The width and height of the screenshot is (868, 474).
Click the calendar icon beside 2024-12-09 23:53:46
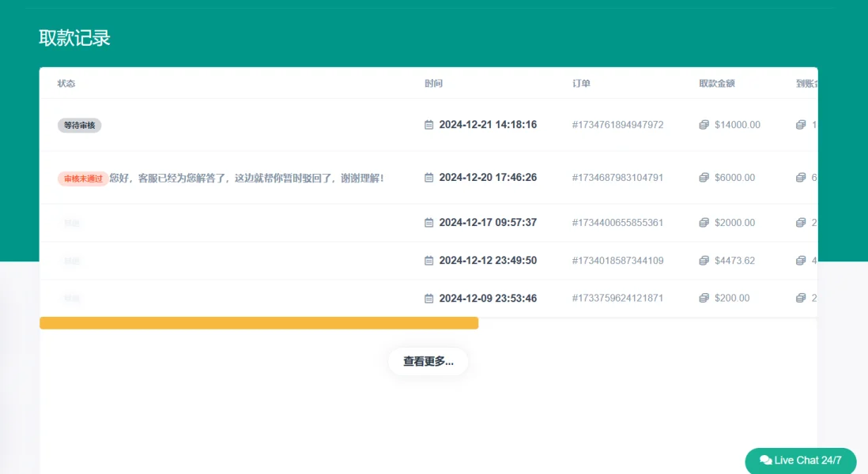[427, 298]
